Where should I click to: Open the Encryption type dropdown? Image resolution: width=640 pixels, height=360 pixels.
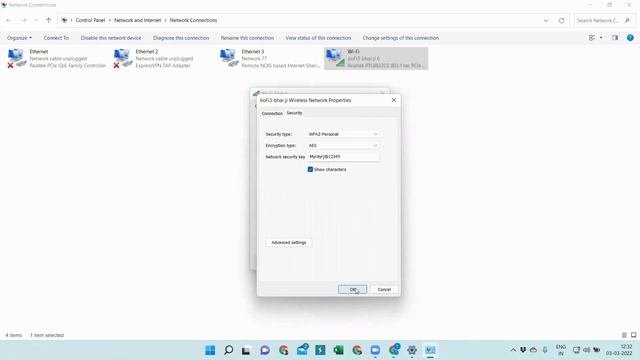(x=343, y=145)
